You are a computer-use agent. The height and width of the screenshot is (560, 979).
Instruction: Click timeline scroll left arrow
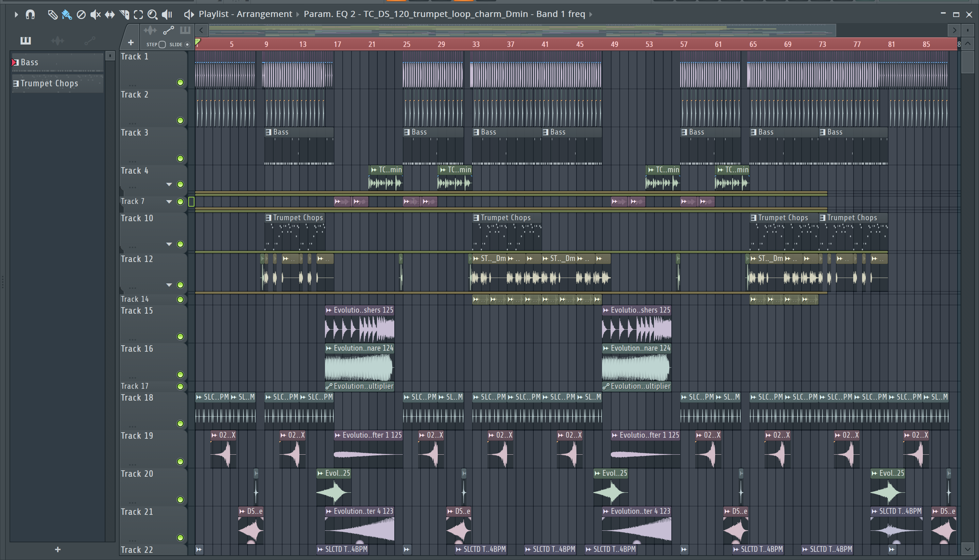tap(201, 30)
